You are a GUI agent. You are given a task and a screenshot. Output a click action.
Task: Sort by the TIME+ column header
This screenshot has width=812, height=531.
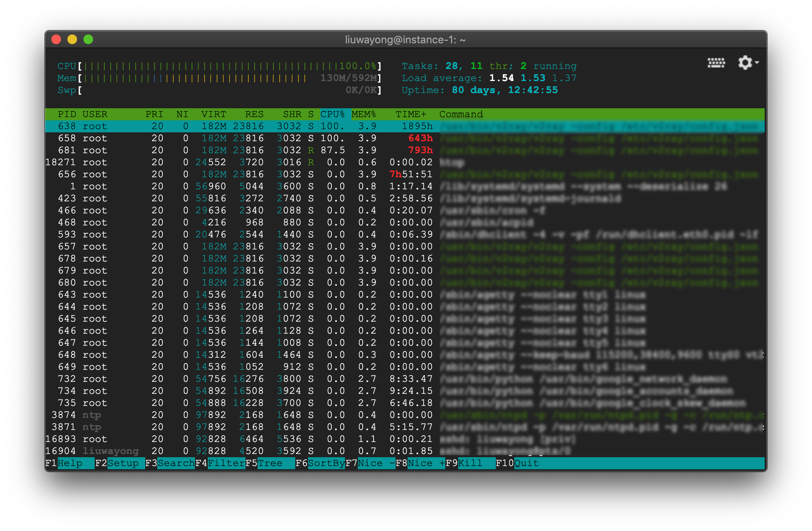click(411, 114)
